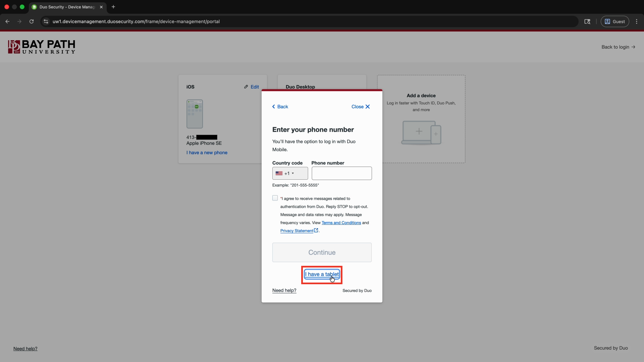Open the Privacy Statement link
Screen dimensions: 644x362
point(299,231)
